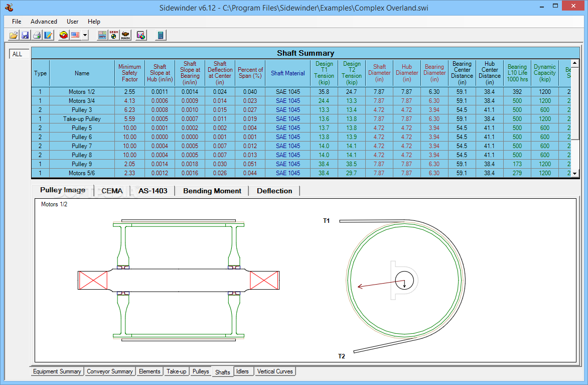Click the ALL filter button
This screenshot has width=588, height=385.
(x=18, y=54)
